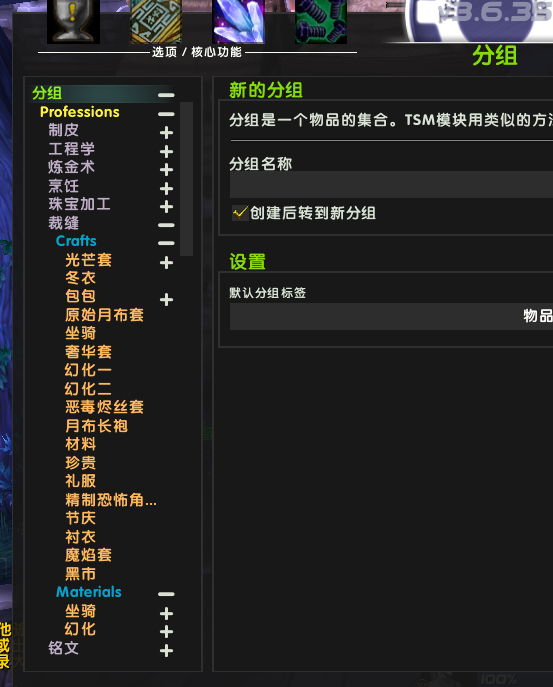The image size is (553, 687).
Task: Select the 礼服 group
Action: pos(80,481)
